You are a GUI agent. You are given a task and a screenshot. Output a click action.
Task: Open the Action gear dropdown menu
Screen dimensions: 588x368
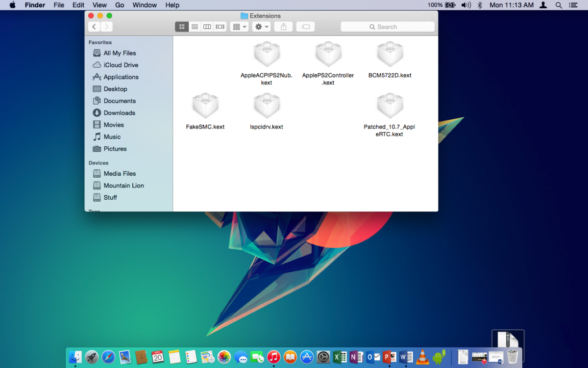pos(261,27)
